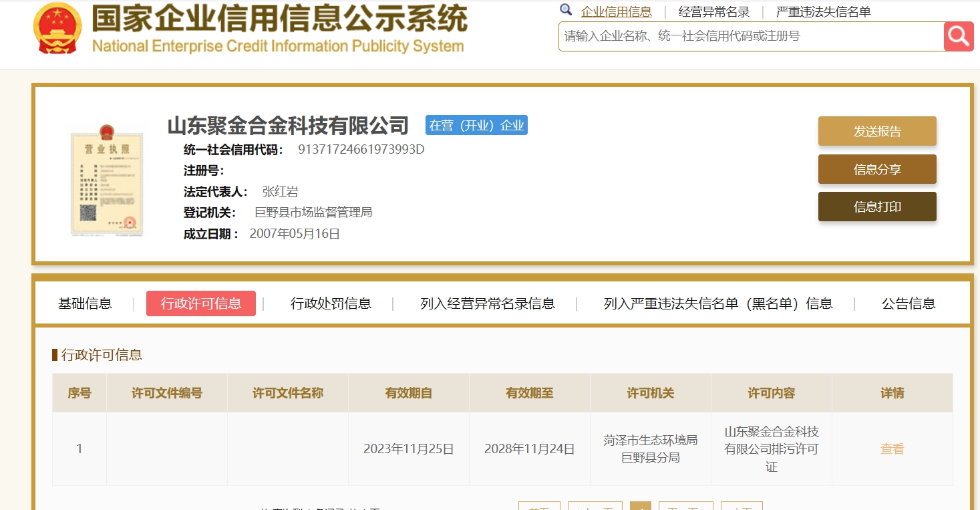Click the legal representative name 张红岩
This screenshot has height=510, width=980.
coord(281,192)
